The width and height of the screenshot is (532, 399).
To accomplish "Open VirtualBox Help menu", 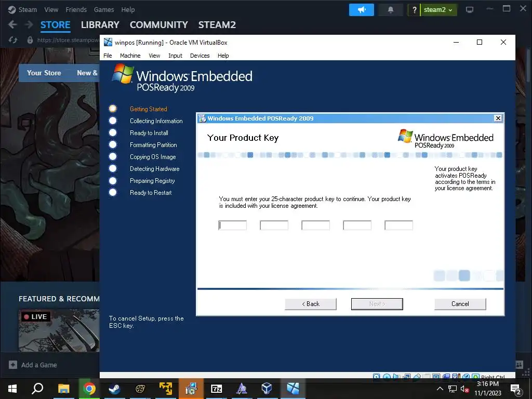I will [223, 56].
